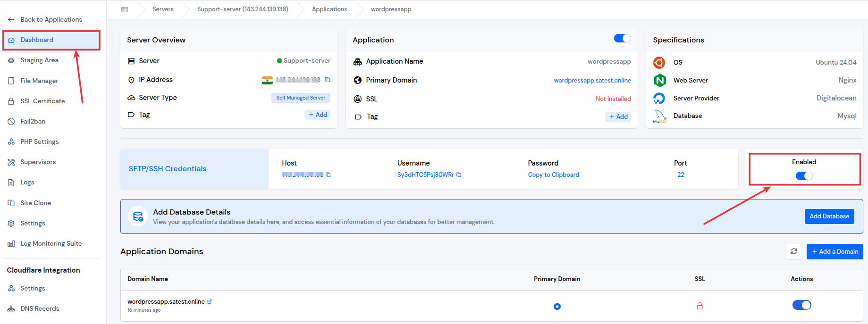Viewport: 868px width, 324px height.
Task: Click the Fail2ban blocked icon
Action: (x=11, y=121)
